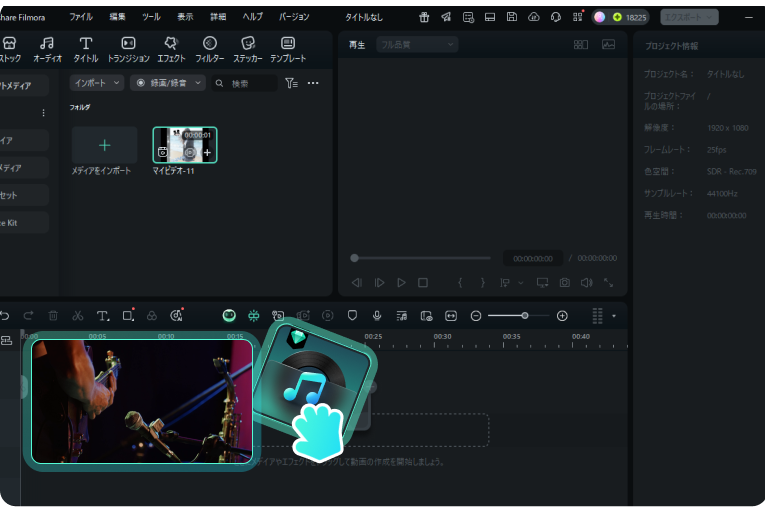Upload to cloud icon in top bar
Screen dimensions: 768x507
coord(533,17)
